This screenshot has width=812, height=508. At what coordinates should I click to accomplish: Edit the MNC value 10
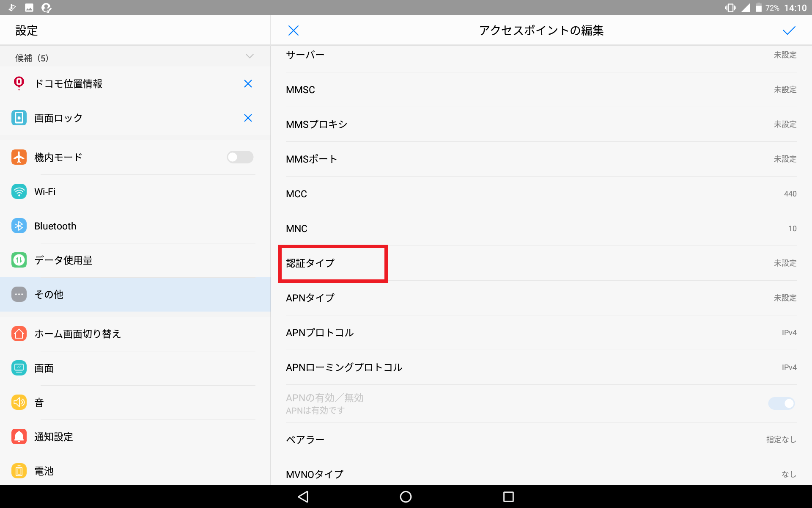tap(541, 229)
